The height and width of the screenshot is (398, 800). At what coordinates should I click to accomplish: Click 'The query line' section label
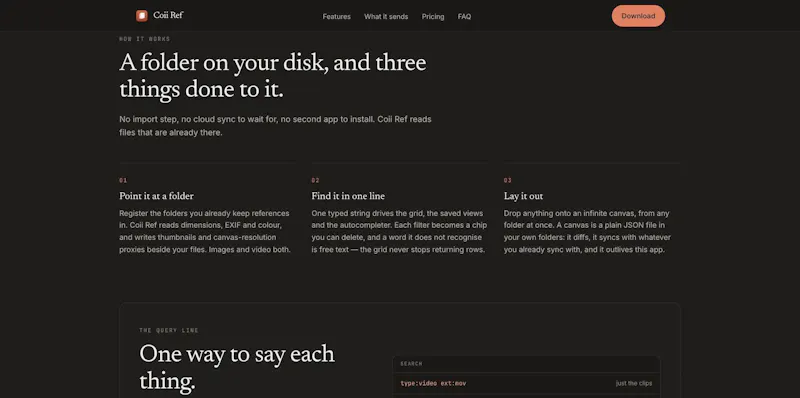(x=169, y=330)
